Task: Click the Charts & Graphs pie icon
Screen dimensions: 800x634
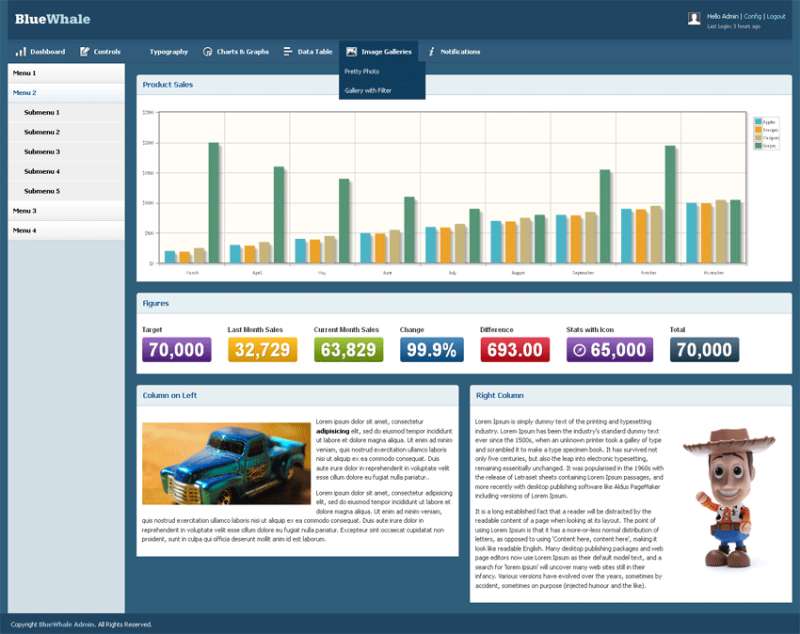Action: pos(208,52)
